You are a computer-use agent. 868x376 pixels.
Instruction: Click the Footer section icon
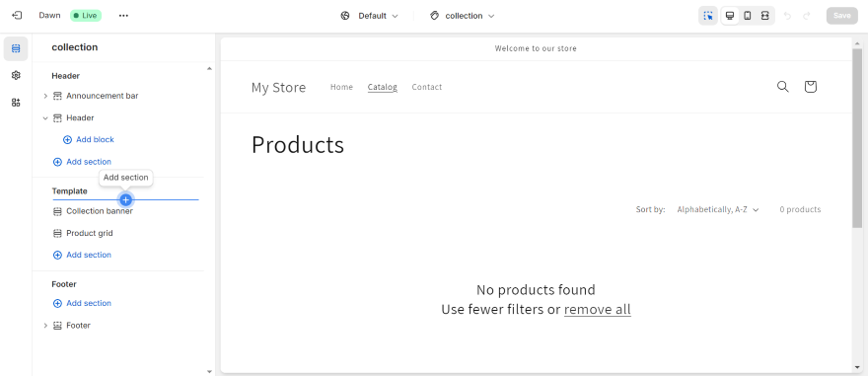57,326
